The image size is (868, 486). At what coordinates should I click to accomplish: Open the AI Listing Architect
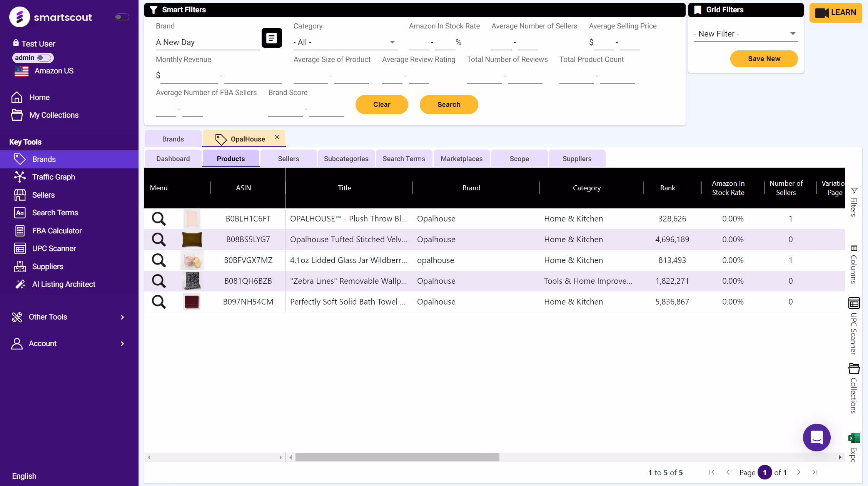63,284
